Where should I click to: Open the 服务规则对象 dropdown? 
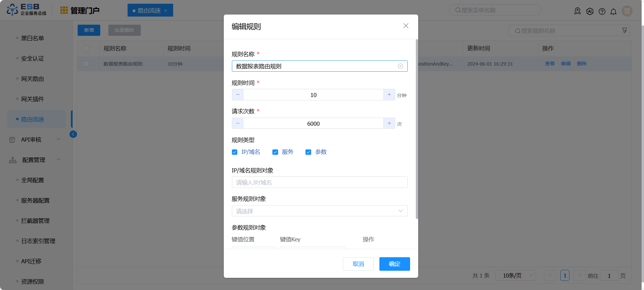point(319,211)
